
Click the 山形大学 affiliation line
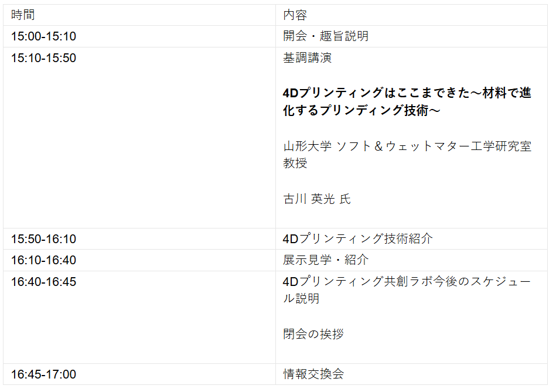click(407, 146)
